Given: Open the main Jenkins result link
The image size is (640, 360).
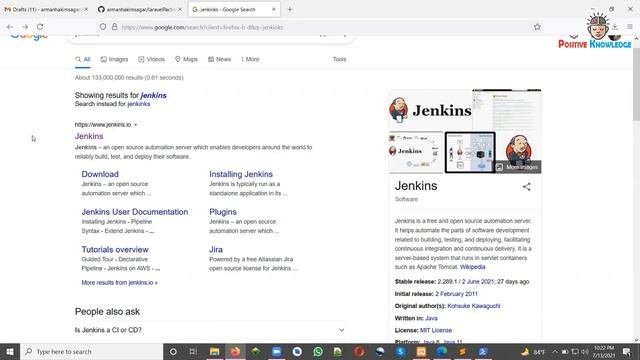Looking at the screenshot, I should [89, 136].
